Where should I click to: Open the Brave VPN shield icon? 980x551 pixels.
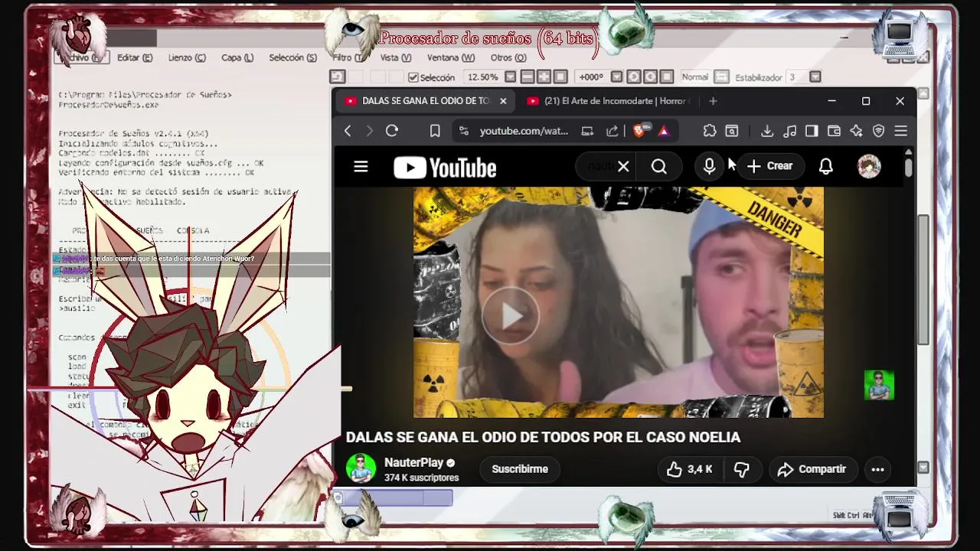click(x=878, y=131)
